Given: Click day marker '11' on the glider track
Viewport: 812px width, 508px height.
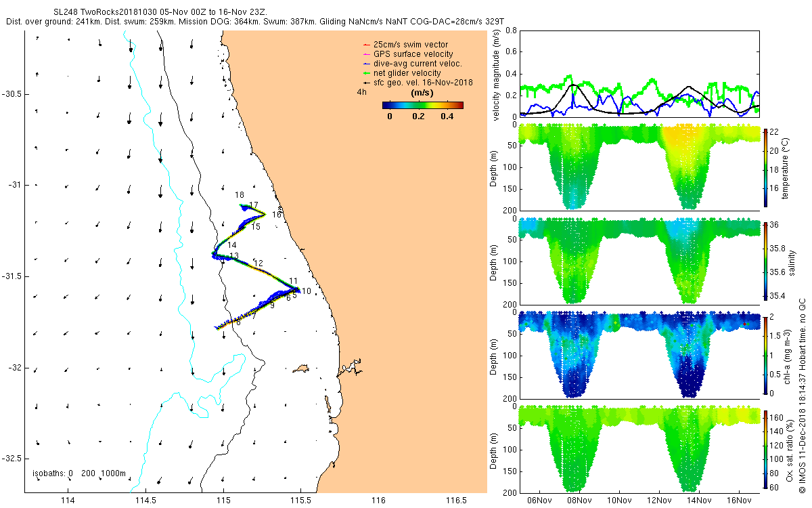Looking at the screenshot, I should coord(294,280).
